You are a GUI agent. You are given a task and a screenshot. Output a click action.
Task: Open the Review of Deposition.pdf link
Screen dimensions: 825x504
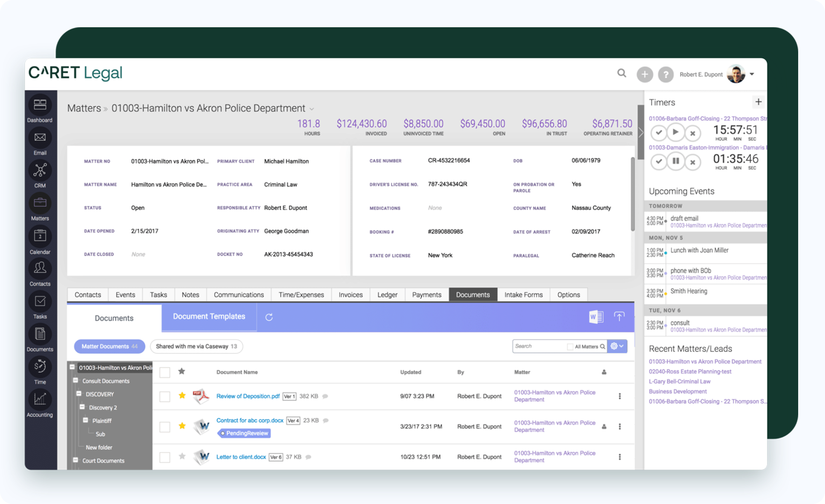point(248,396)
